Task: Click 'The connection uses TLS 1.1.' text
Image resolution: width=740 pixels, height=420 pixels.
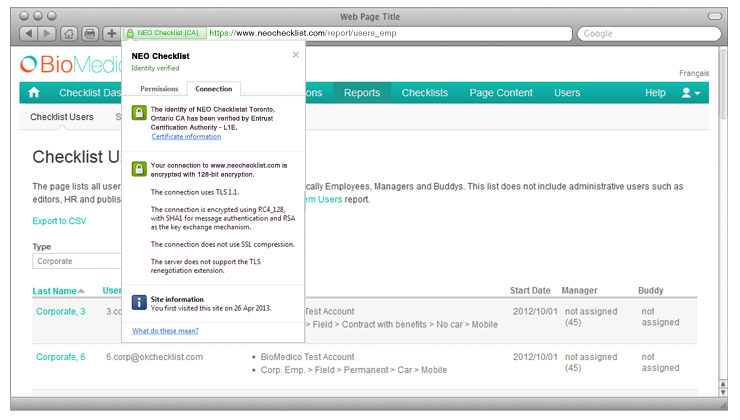Action: pyautogui.click(x=195, y=192)
